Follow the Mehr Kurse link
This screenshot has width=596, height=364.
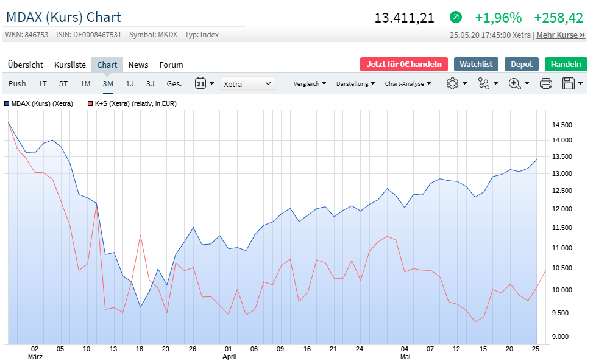[561, 35]
